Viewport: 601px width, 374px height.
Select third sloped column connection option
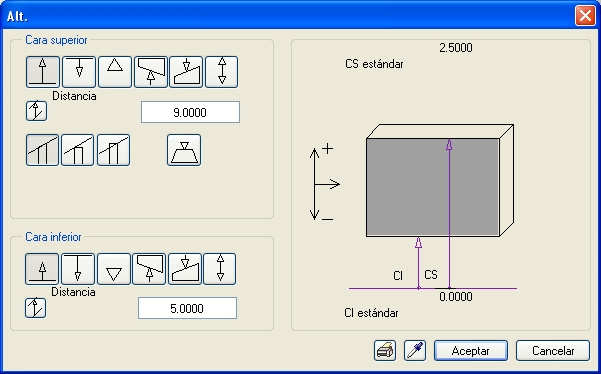[x=113, y=150]
